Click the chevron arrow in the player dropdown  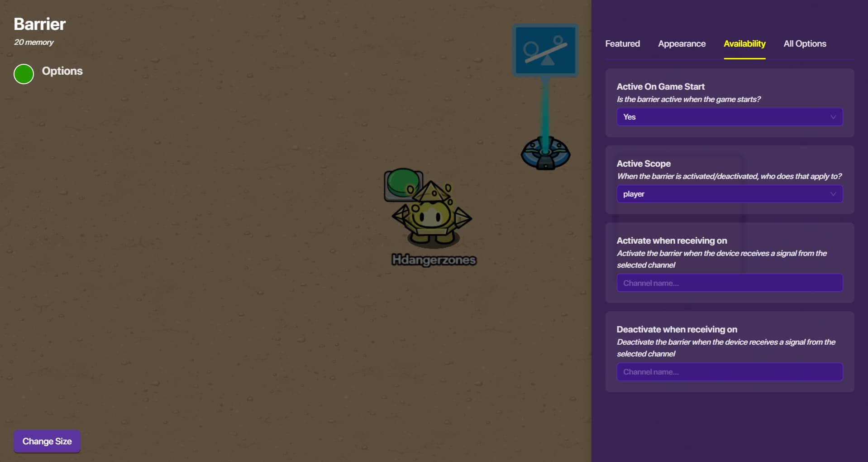(x=833, y=194)
